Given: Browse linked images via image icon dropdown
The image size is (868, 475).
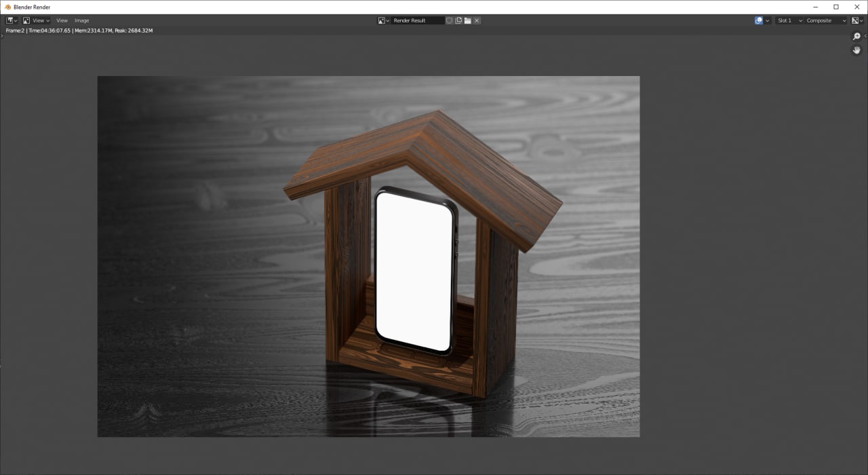Looking at the screenshot, I should coord(384,20).
